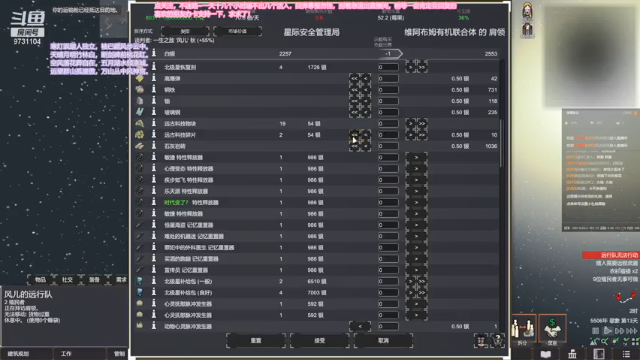Open the portrait frame icon in bottom bar
This screenshot has height=360, width=640.
[599, 354]
